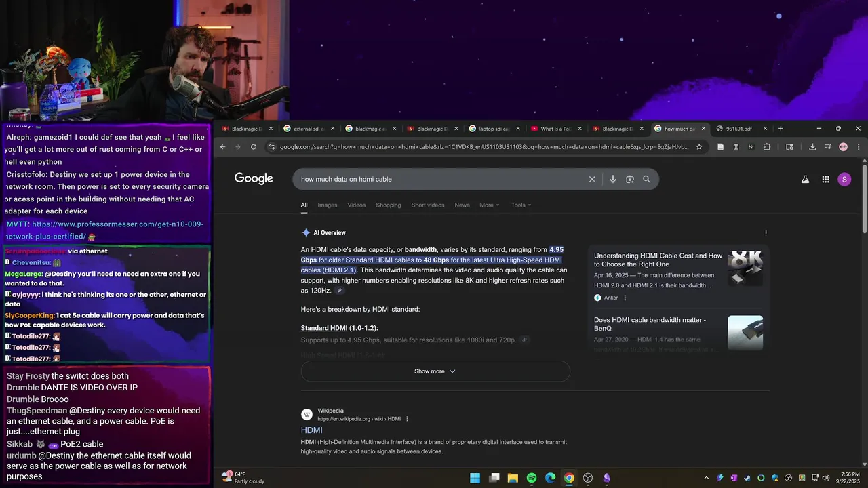The image size is (868, 488).
Task: Open 'Does HDMI cable bandwidth matter - BenQ'
Action: (650, 324)
